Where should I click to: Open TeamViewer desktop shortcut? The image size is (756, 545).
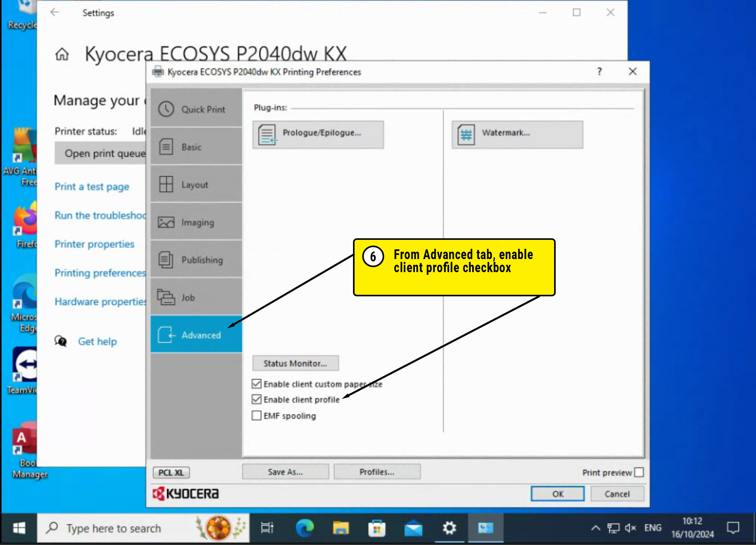tap(23, 371)
